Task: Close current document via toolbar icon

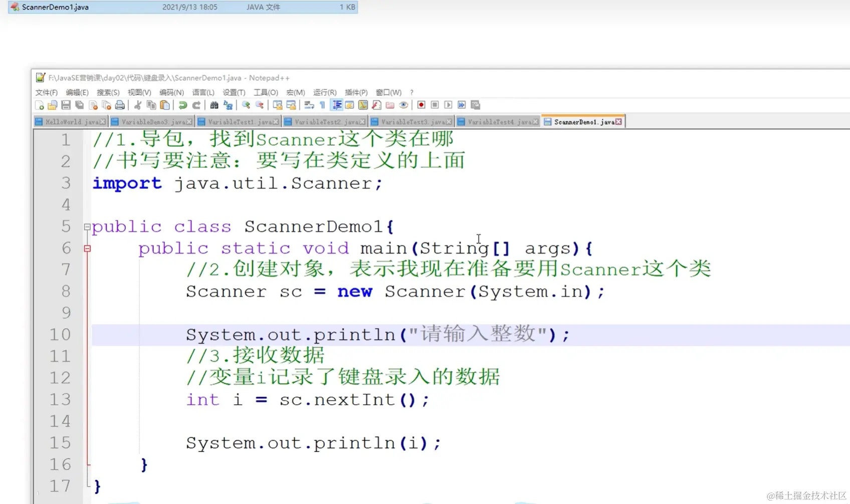Action: [x=93, y=105]
